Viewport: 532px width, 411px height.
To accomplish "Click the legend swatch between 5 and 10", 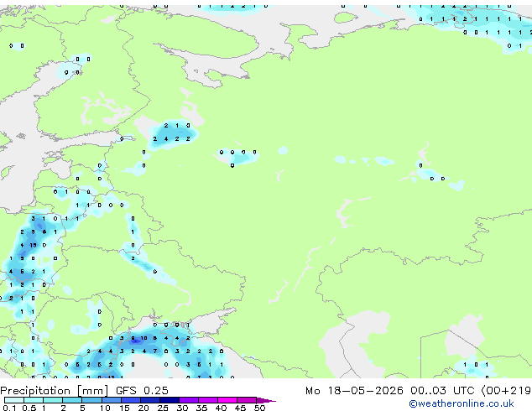I will 91,400.
